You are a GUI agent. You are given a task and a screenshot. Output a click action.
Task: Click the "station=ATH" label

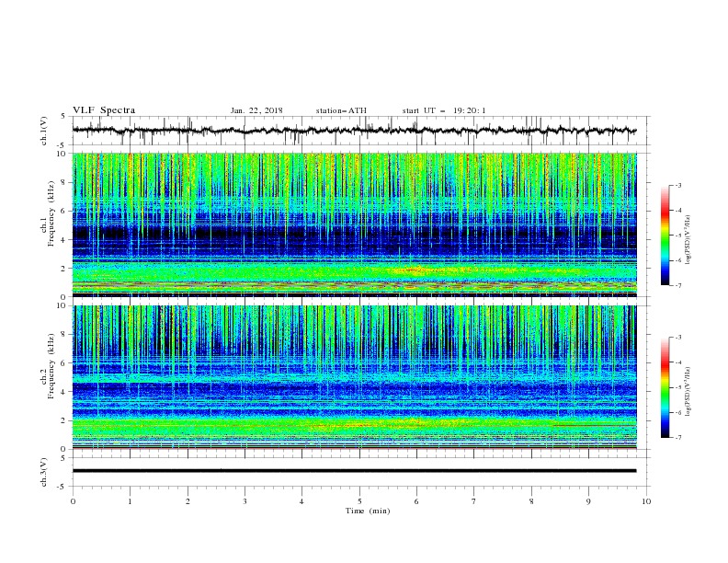pyautogui.click(x=341, y=110)
